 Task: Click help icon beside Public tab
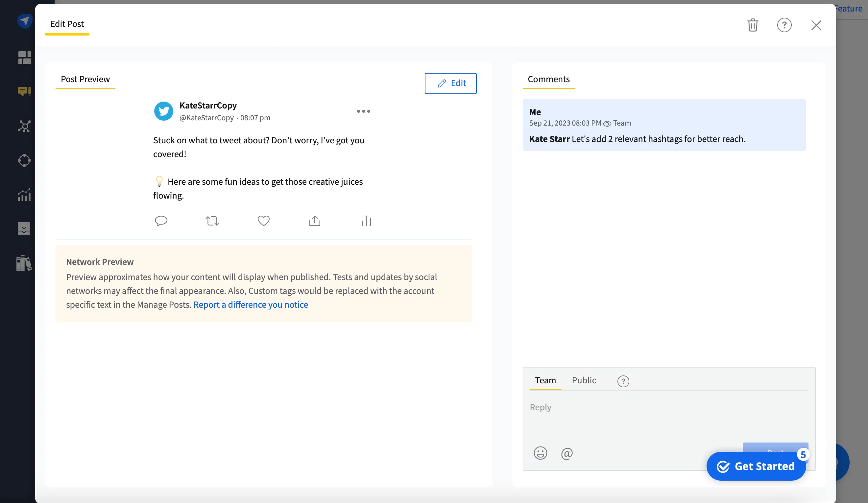[x=623, y=381]
